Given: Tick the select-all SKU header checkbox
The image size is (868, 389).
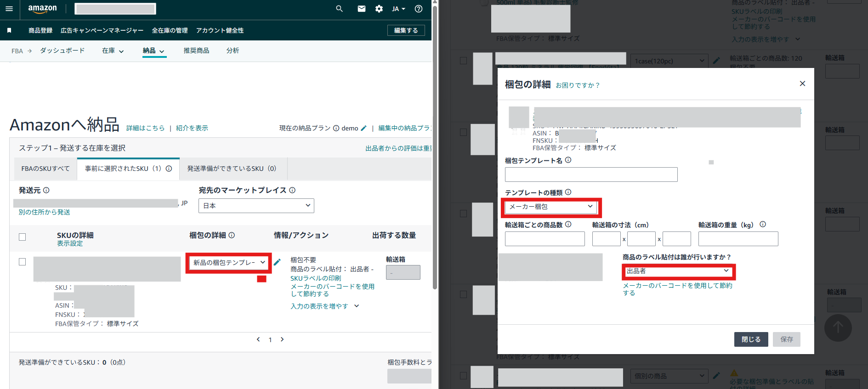Looking at the screenshot, I should point(22,237).
